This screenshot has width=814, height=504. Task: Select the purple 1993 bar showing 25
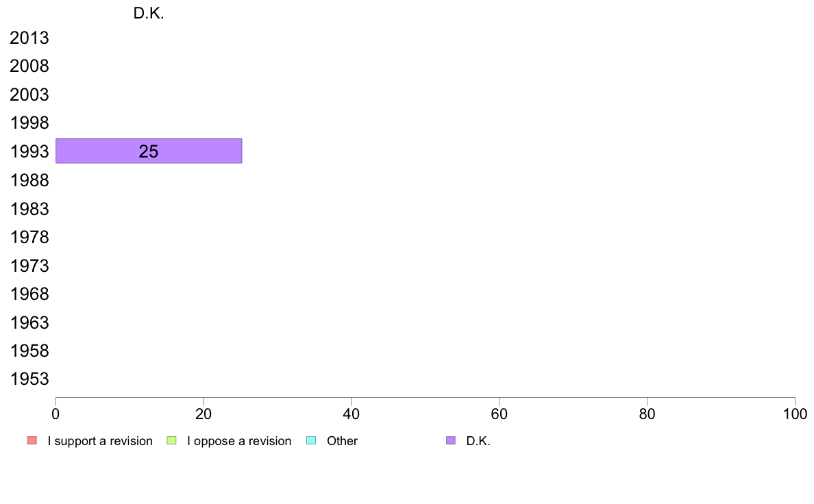click(x=149, y=151)
